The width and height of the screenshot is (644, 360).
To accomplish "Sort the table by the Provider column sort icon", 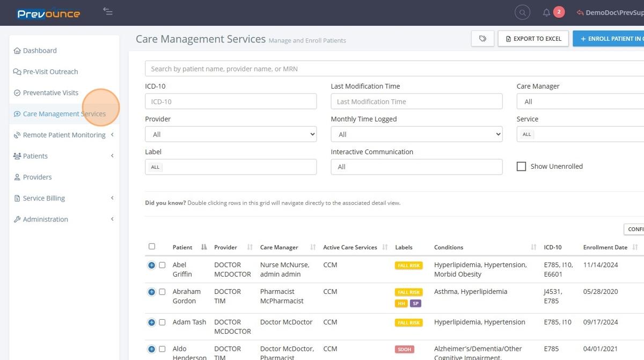I will (250, 247).
